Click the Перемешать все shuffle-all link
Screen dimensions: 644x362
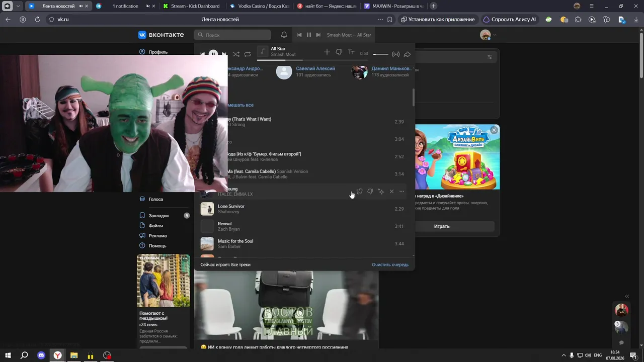pos(240,105)
